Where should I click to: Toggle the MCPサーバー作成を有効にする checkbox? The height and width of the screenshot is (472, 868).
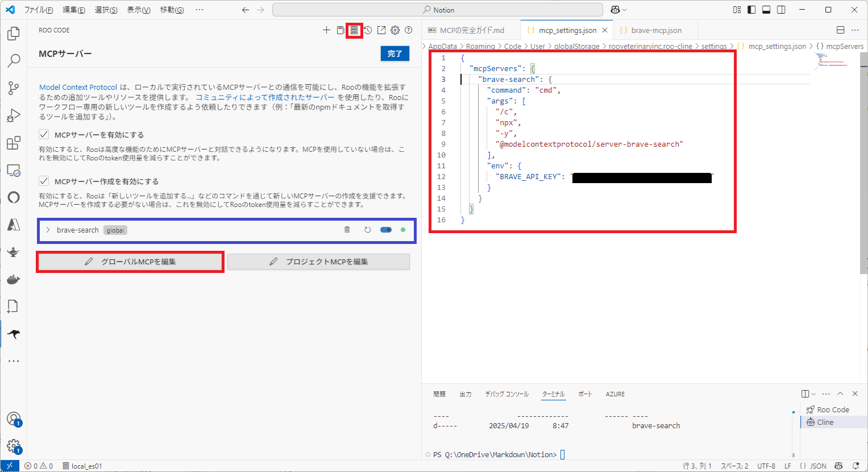click(44, 181)
